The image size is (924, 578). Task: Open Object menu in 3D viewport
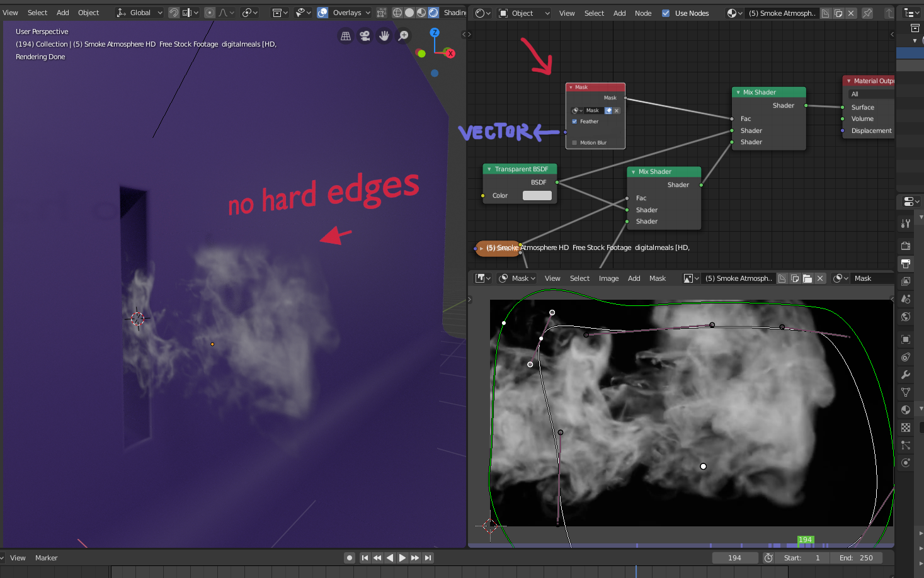[x=88, y=13]
